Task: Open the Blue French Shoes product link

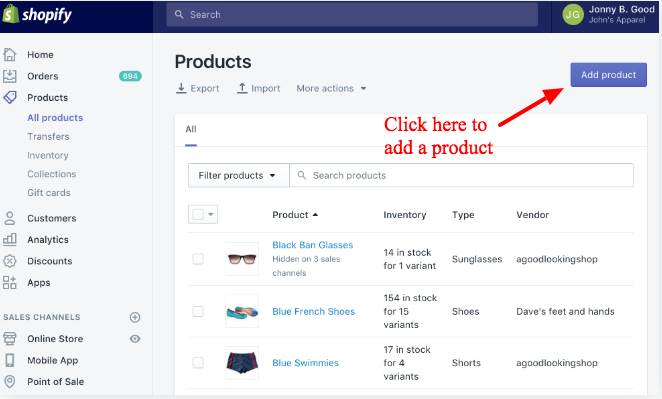Action: [313, 311]
